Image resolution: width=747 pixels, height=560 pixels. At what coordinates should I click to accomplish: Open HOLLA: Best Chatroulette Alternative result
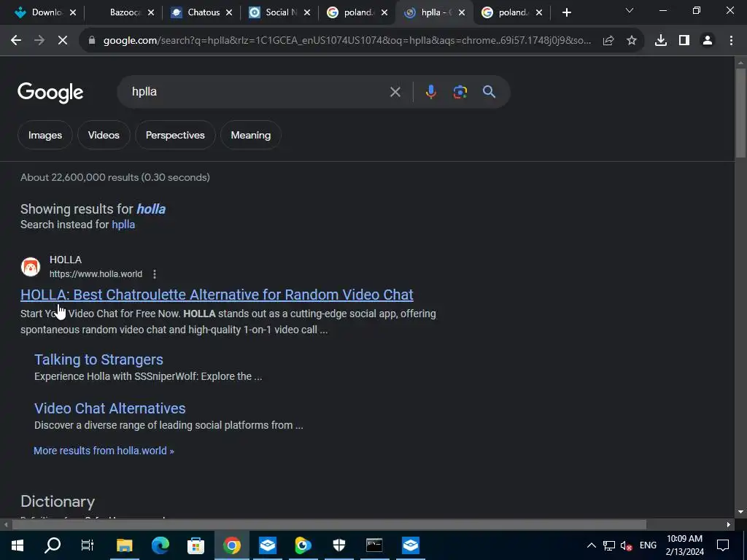point(217,295)
